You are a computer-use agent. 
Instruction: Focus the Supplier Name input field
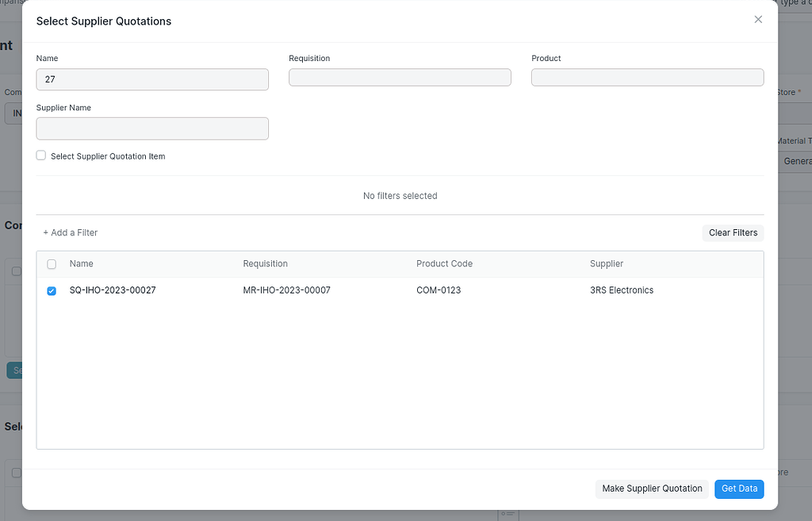tap(151, 128)
